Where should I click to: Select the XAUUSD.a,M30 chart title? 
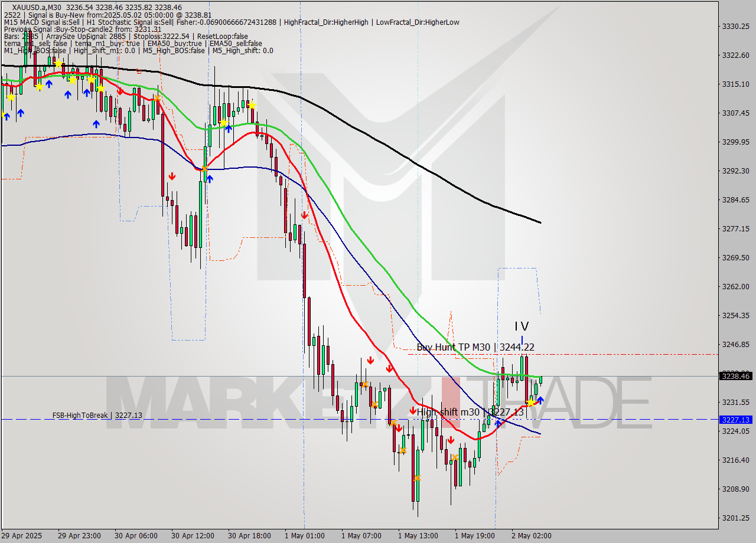tap(34, 6)
